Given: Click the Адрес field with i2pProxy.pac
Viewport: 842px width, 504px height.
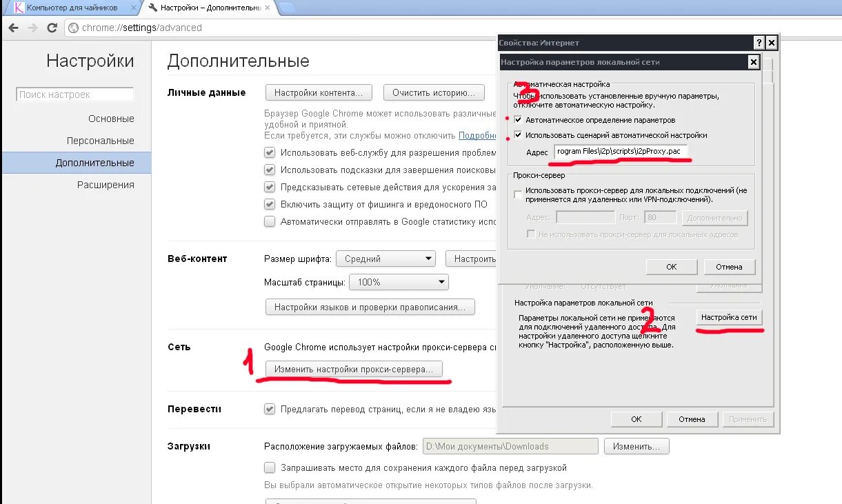Looking at the screenshot, I should tap(621, 152).
